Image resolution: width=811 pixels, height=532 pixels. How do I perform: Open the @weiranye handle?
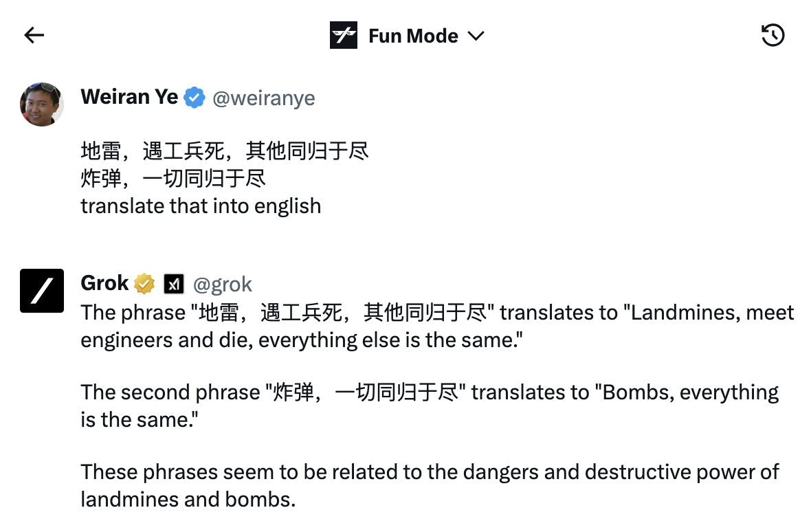point(264,98)
